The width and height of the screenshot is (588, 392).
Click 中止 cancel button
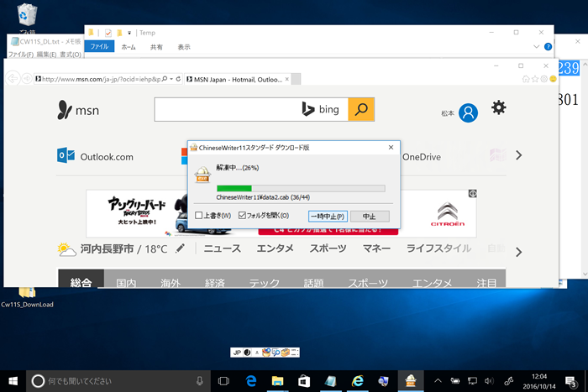click(x=370, y=217)
